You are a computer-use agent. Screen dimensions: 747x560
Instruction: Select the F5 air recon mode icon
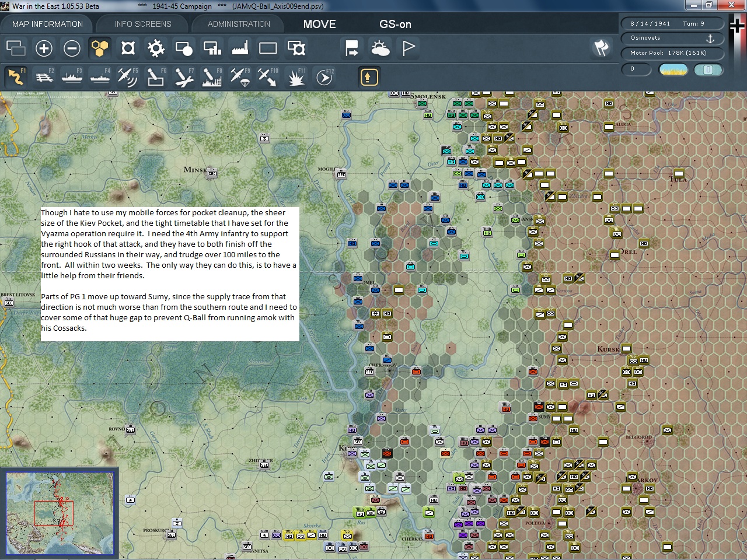pyautogui.click(x=128, y=77)
